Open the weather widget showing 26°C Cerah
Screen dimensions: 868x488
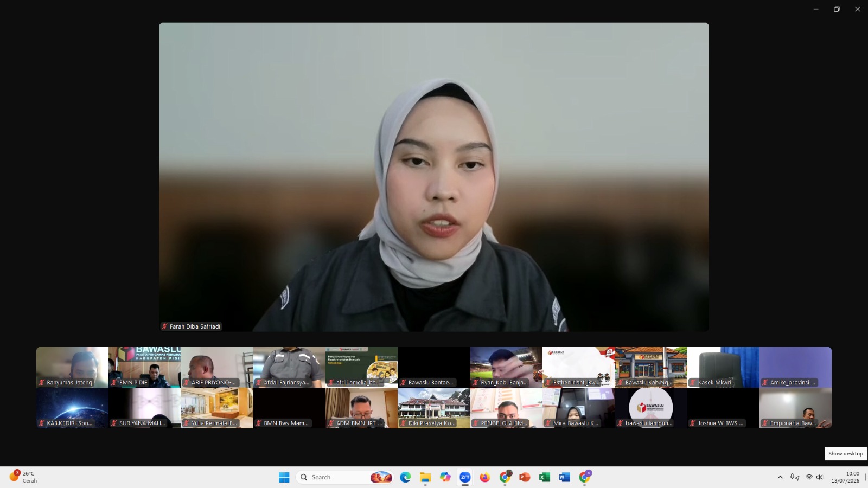click(x=24, y=477)
